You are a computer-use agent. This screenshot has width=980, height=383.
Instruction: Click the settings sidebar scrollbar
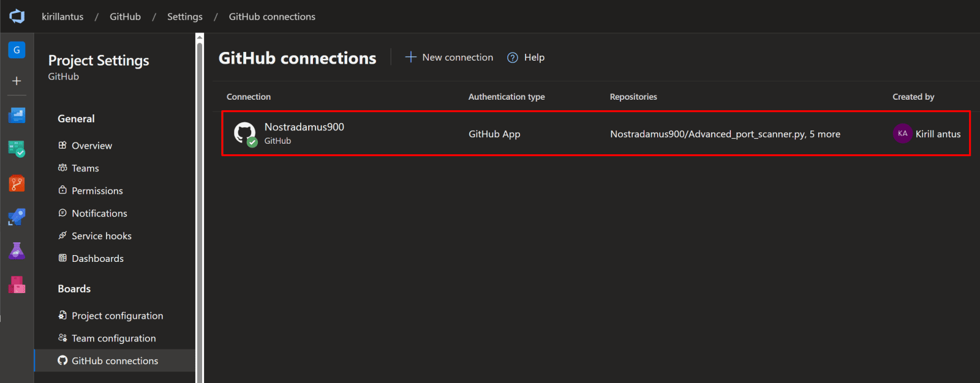[200, 208]
